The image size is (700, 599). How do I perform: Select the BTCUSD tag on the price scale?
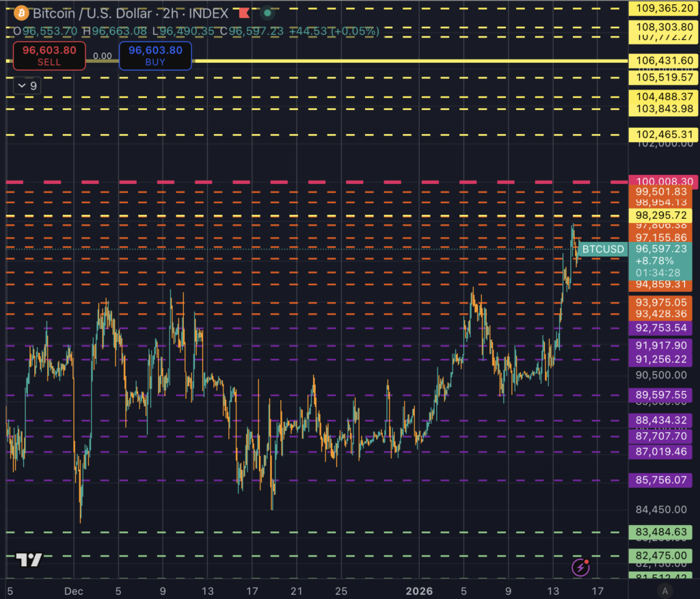[x=602, y=249]
